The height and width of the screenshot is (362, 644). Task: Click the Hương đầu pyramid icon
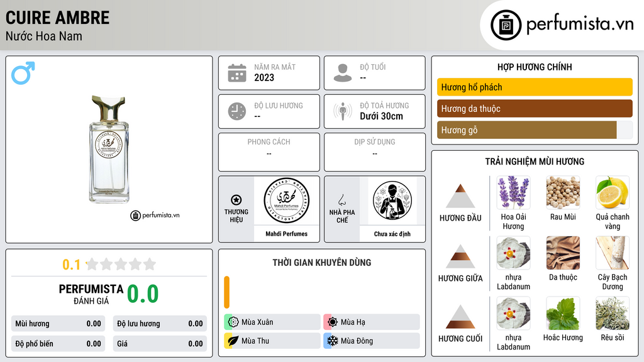pyautogui.click(x=460, y=196)
